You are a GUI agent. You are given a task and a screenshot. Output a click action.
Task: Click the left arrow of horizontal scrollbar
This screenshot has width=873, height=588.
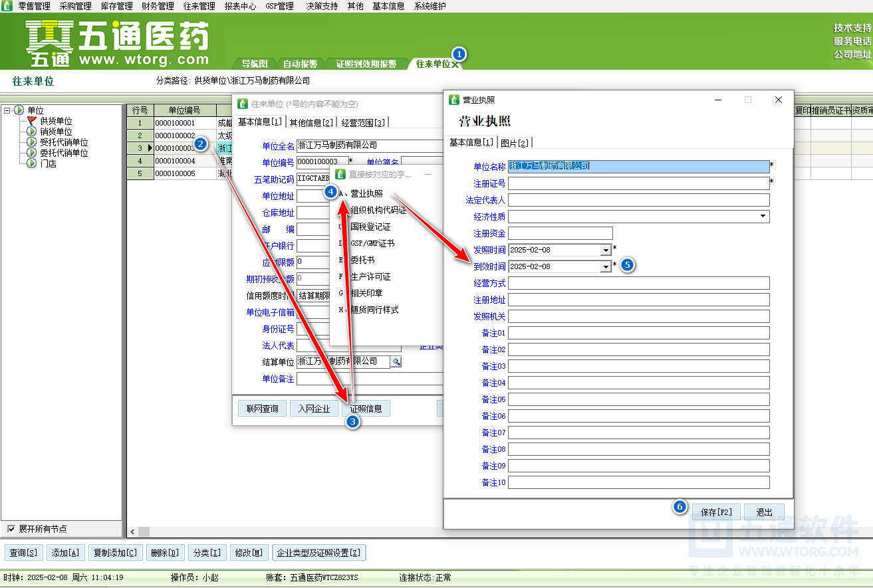133,532
